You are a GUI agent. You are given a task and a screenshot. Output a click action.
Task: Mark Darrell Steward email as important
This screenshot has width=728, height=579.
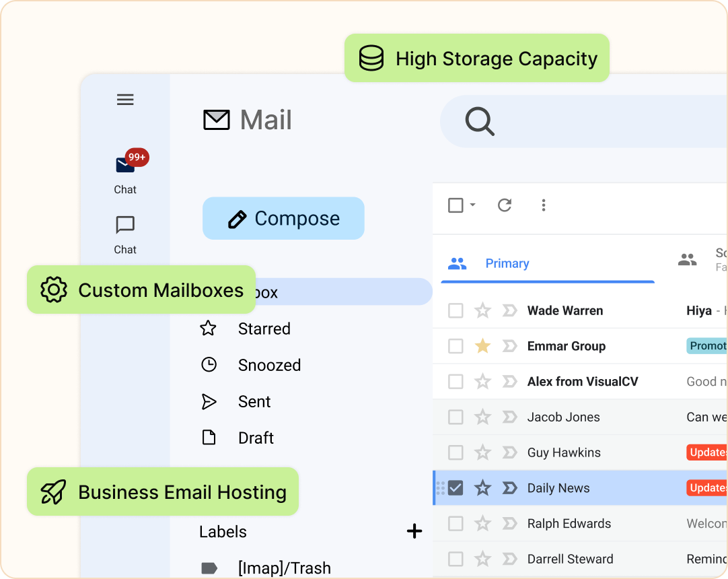510,559
